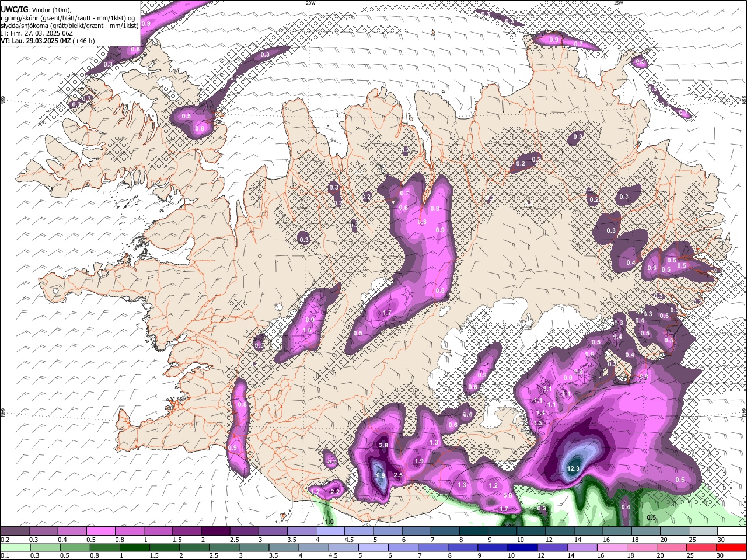Click the bright red 30 rain legend swatch

click(731, 547)
